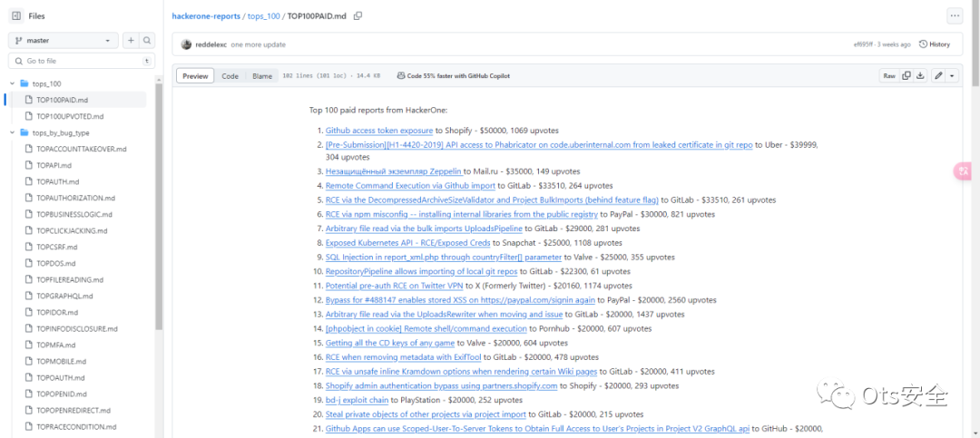Click the Raw button
980x438 pixels.
pyautogui.click(x=888, y=76)
